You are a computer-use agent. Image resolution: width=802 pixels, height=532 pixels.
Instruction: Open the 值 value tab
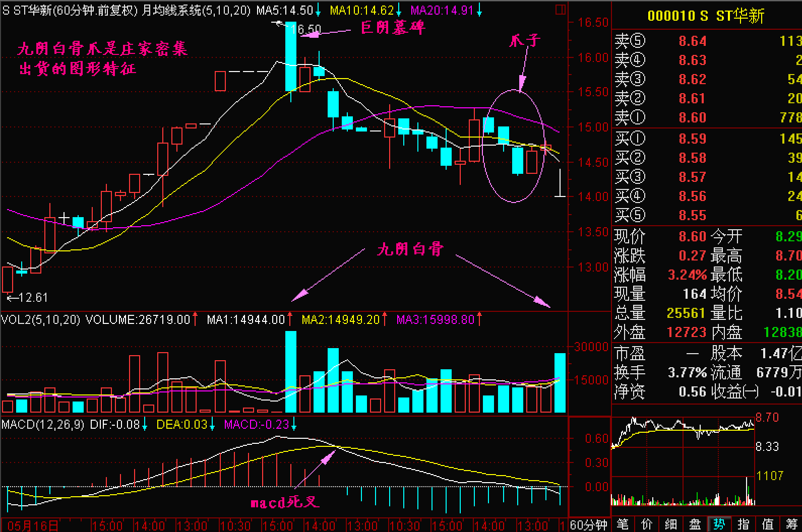767,524
